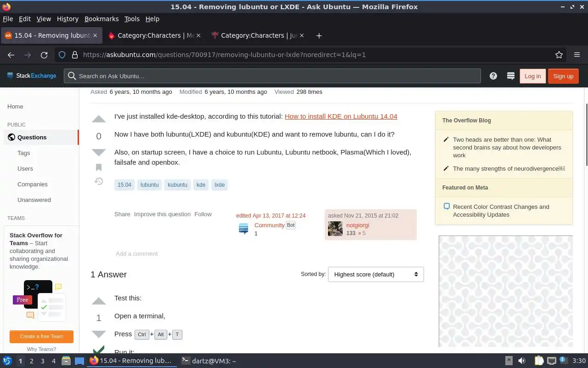The width and height of the screenshot is (588, 368).
Task: Open notification alert tray icon
Action: point(564,361)
